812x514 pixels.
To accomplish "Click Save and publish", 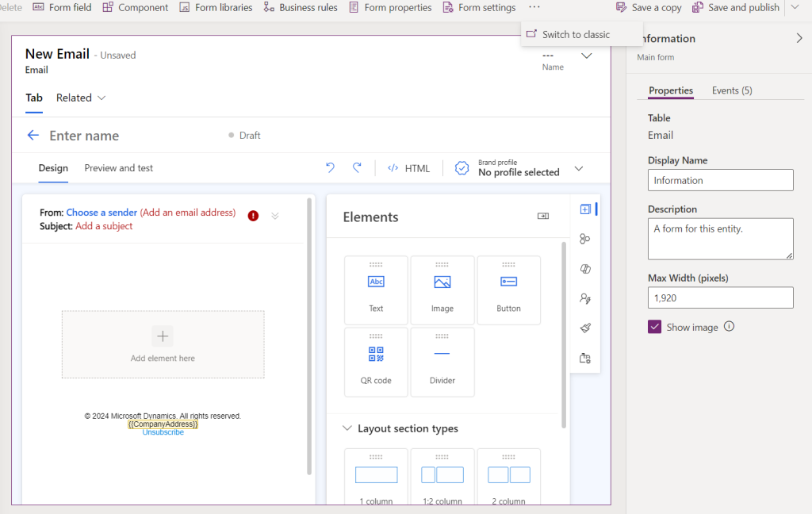I will pos(735,7).
